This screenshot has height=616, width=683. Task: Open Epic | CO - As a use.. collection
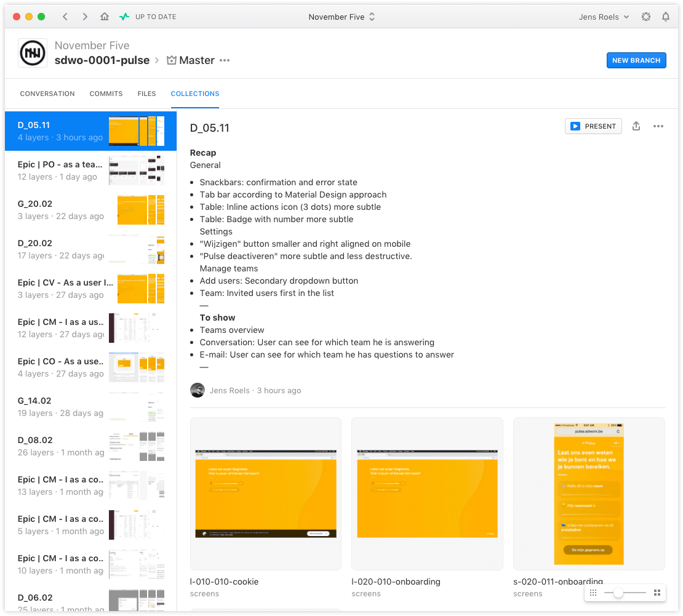(x=90, y=367)
